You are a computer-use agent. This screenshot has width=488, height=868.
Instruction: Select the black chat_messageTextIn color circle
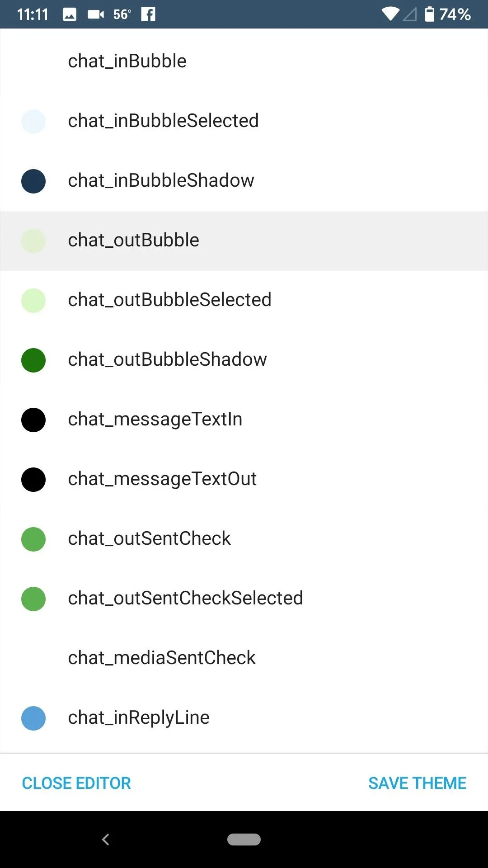coord(33,420)
